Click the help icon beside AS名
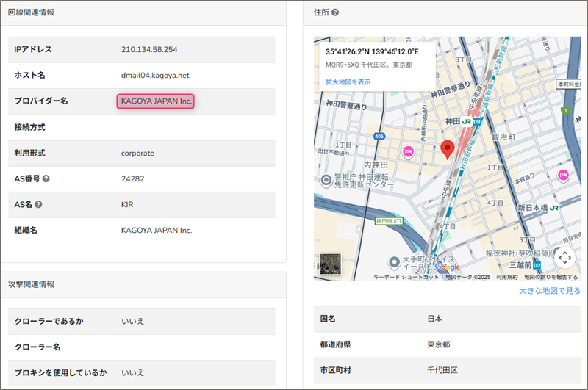Image resolution: width=588 pixels, height=390 pixels. tap(38, 204)
